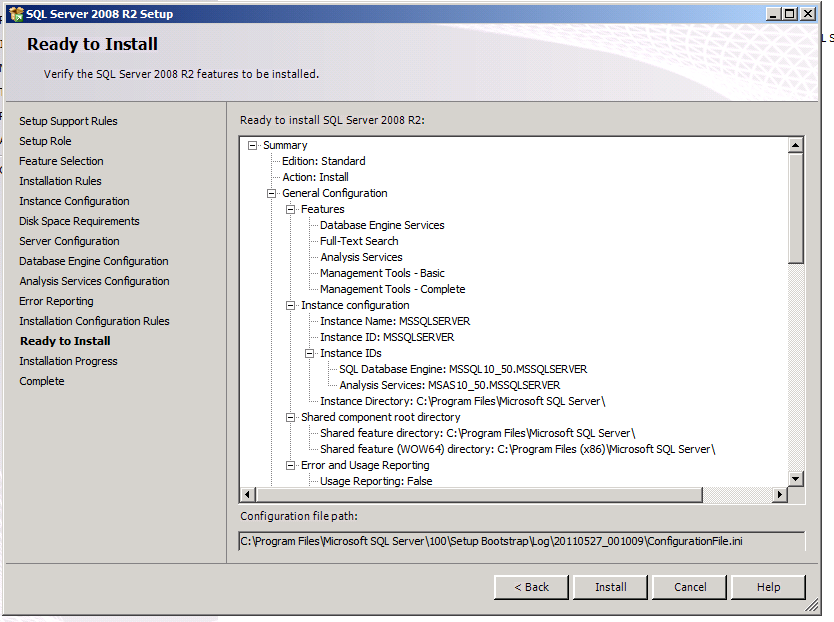Maximize the setup window

click(x=790, y=14)
